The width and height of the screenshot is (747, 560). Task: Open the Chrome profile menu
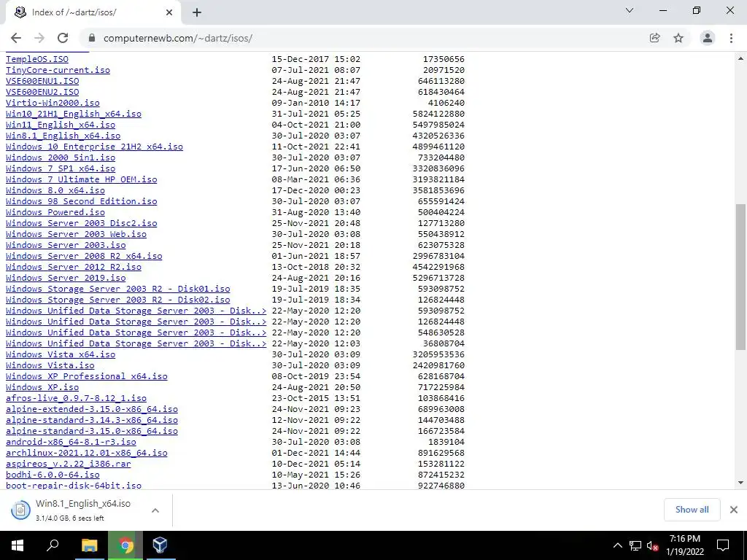708,38
